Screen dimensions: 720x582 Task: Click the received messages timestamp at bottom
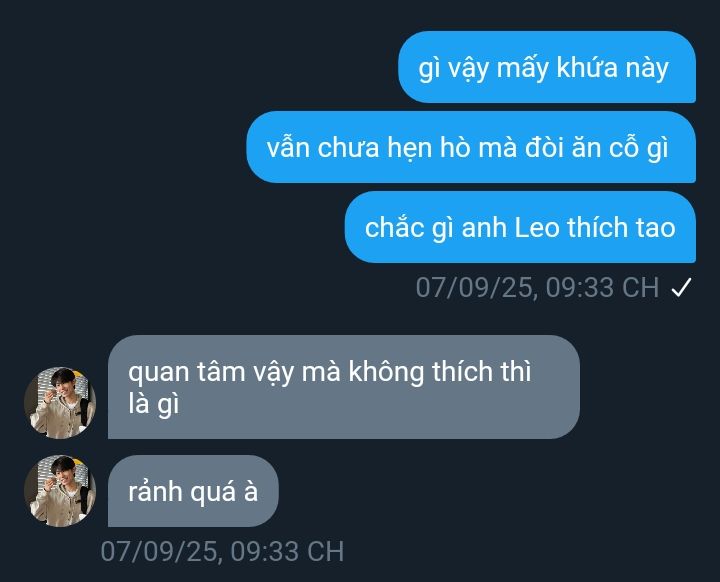tap(222, 551)
